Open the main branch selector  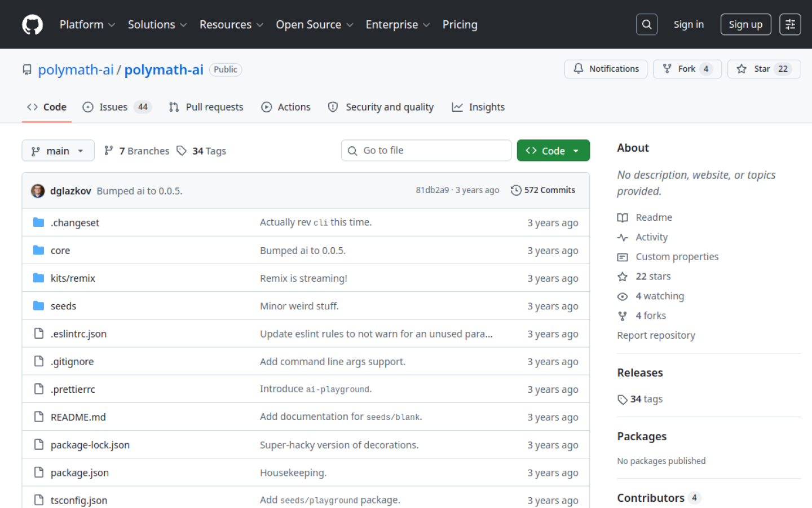[58, 151]
